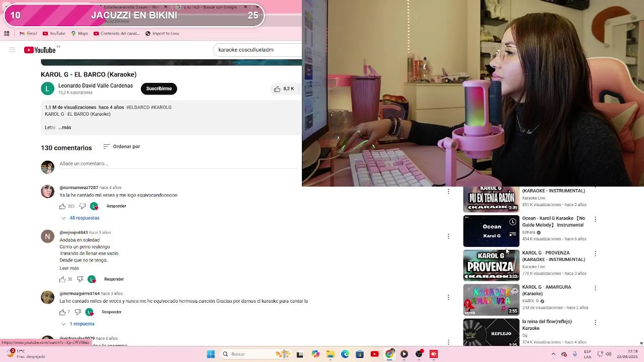
Task: Open options menu for @normaaguirre3164 comment
Action: pos(448,297)
